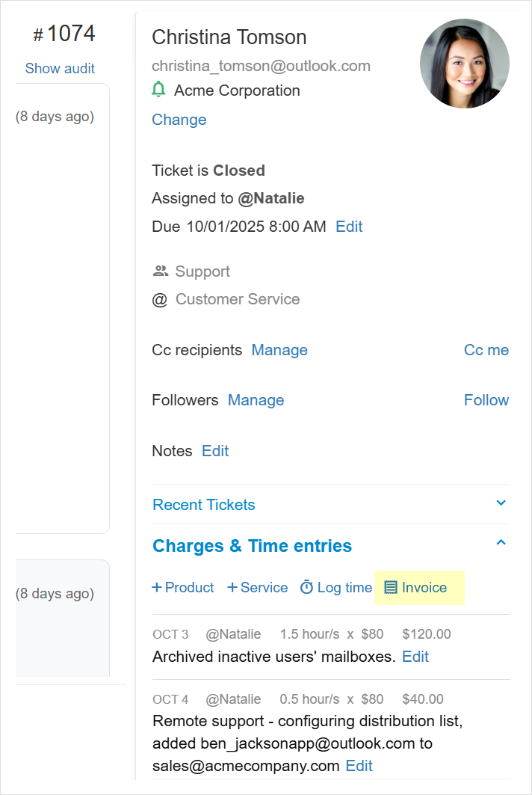Edit the archived mailboxes time entry
Screen dimensions: 532x795
pos(415,657)
